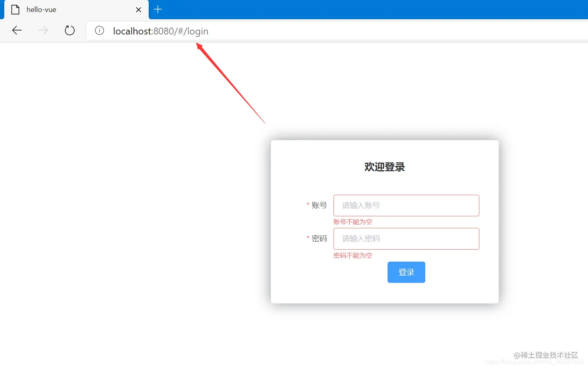Open a new browser tab with the plus icon
Viewport: 588px width, 369px height.
click(x=158, y=9)
